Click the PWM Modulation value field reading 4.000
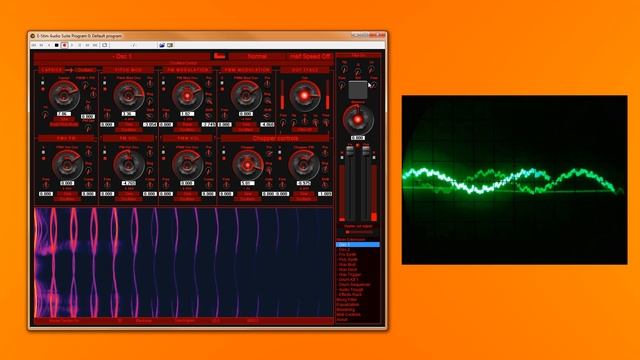This screenshot has height=360, width=640. pos(267,124)
